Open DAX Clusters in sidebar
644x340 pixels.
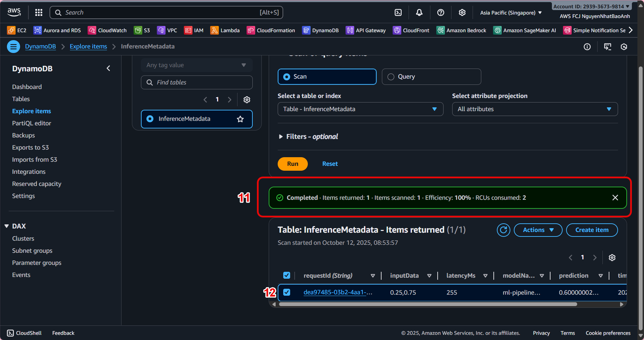pyautogui.click(x=23, y=239)
